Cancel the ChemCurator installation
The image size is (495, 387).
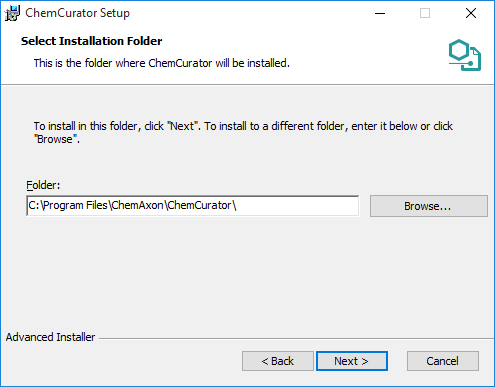pyautogui.click(x=443, y=361)
